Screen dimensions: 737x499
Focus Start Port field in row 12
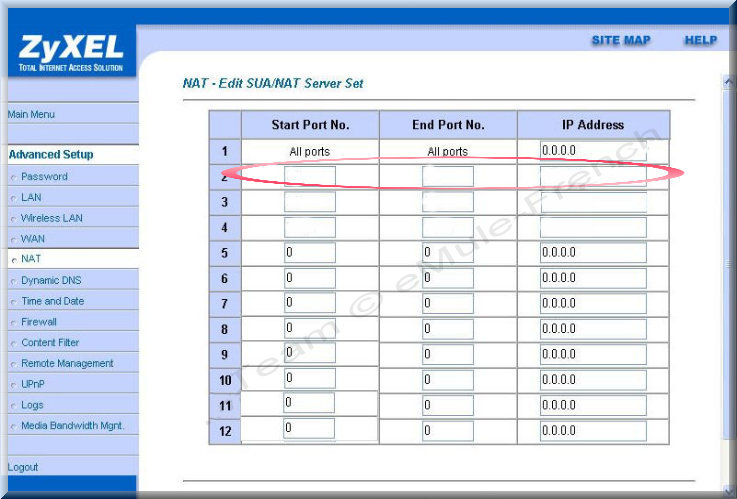[309, 429]
